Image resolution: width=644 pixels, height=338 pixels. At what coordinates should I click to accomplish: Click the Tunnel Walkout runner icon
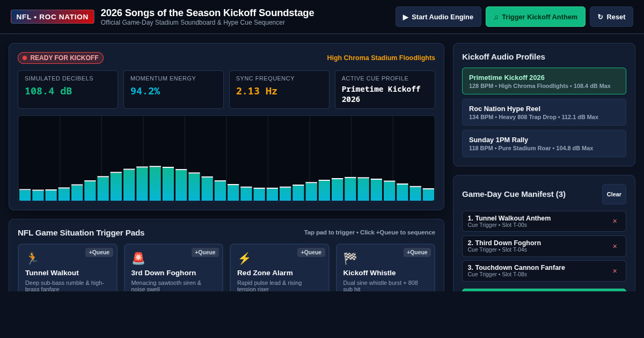click(32, 259)
